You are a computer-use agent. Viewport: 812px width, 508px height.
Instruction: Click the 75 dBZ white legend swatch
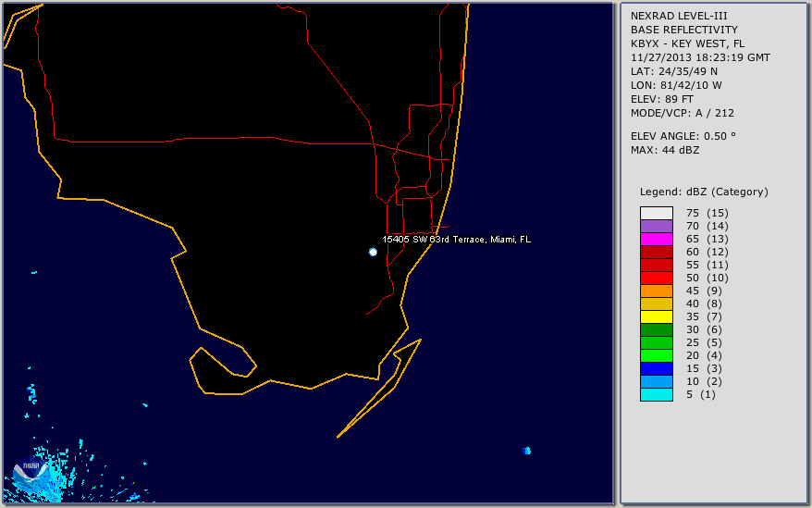pos(657,213)
